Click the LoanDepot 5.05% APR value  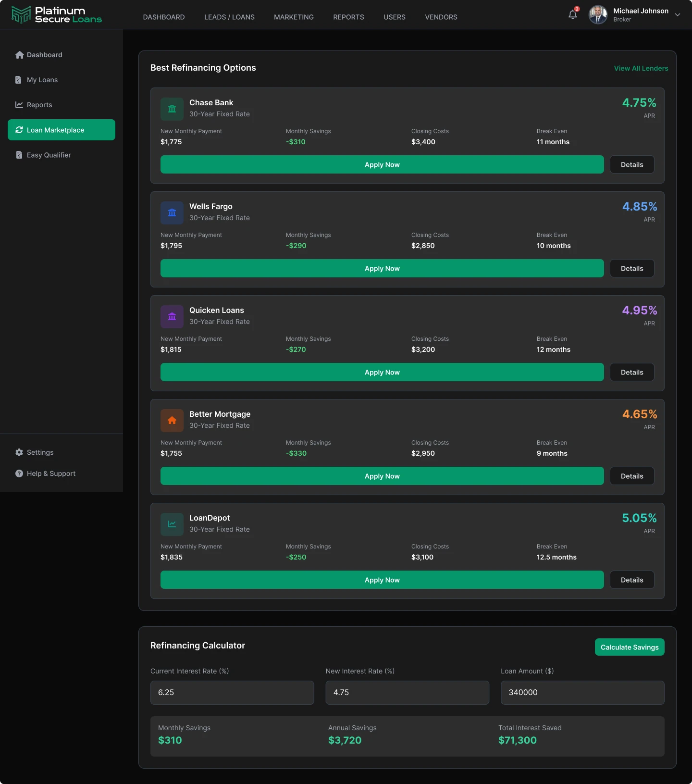tap(639, 518)
